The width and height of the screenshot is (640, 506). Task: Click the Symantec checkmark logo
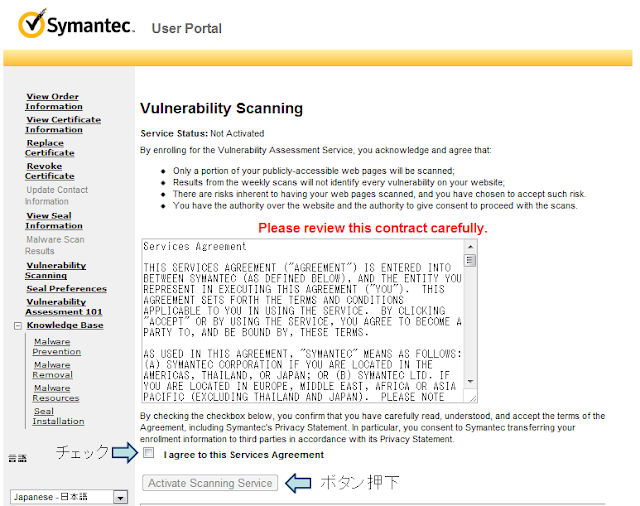(31, 24)
